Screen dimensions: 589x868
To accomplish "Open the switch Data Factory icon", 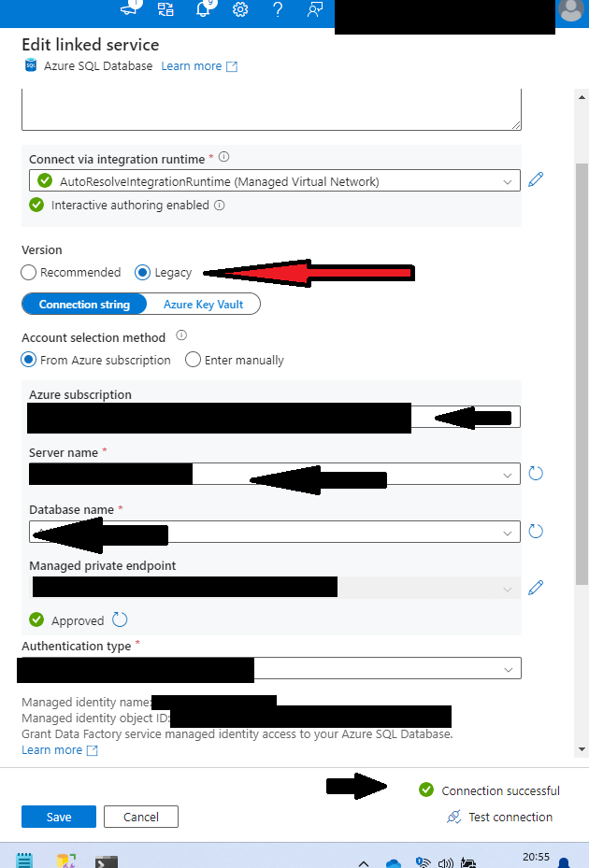I will tap(165, 8).
